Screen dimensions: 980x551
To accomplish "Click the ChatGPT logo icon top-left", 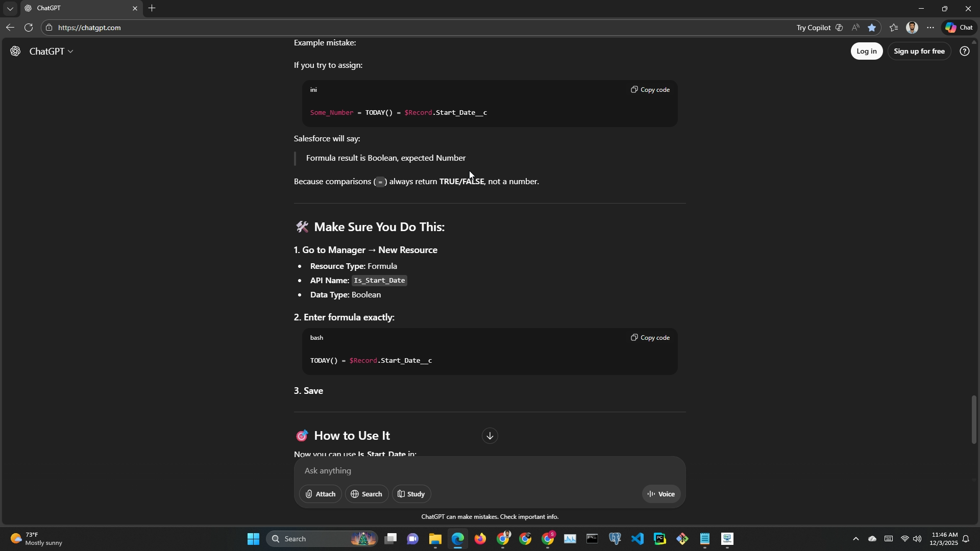I will point(15,51).
